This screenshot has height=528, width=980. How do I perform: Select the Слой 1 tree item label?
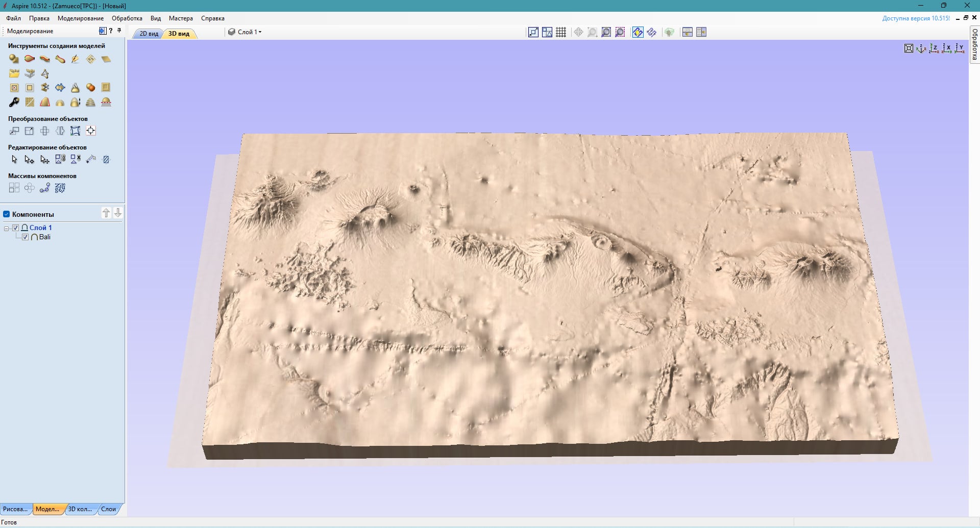[x=41, y=228]
